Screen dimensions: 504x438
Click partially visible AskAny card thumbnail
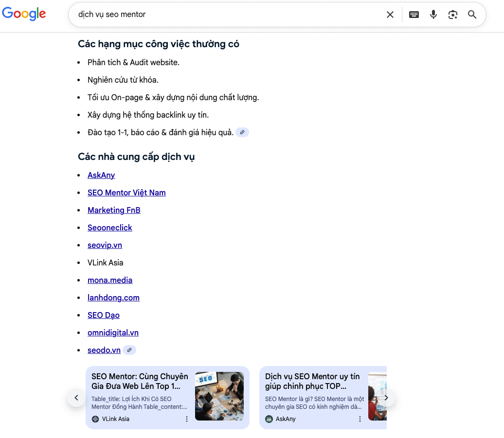coord(378,396)
